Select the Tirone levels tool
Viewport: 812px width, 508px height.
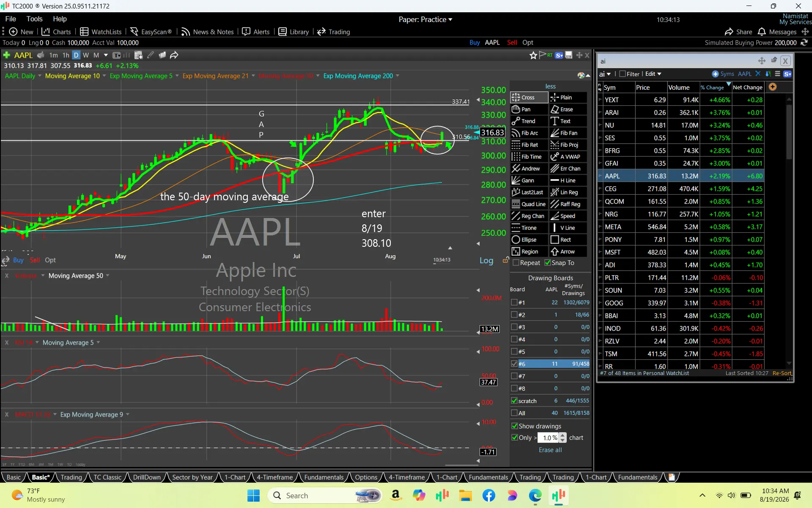click(x=529, y=228)
